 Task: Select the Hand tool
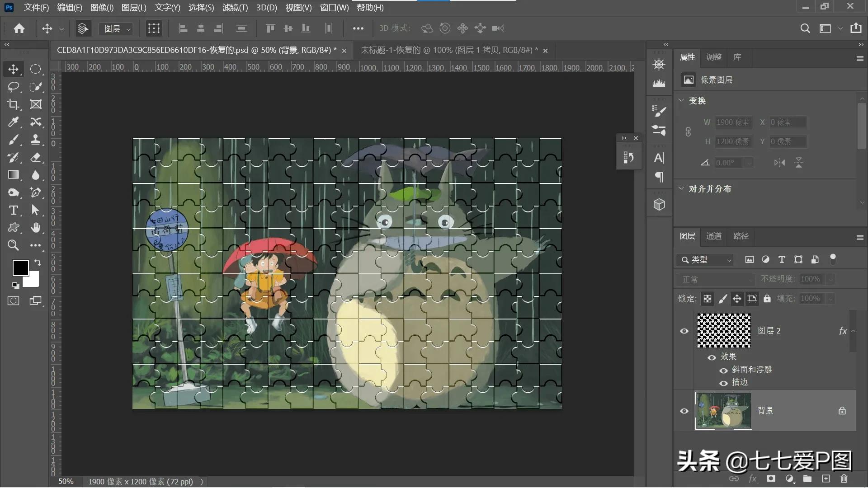click(36, 228)
